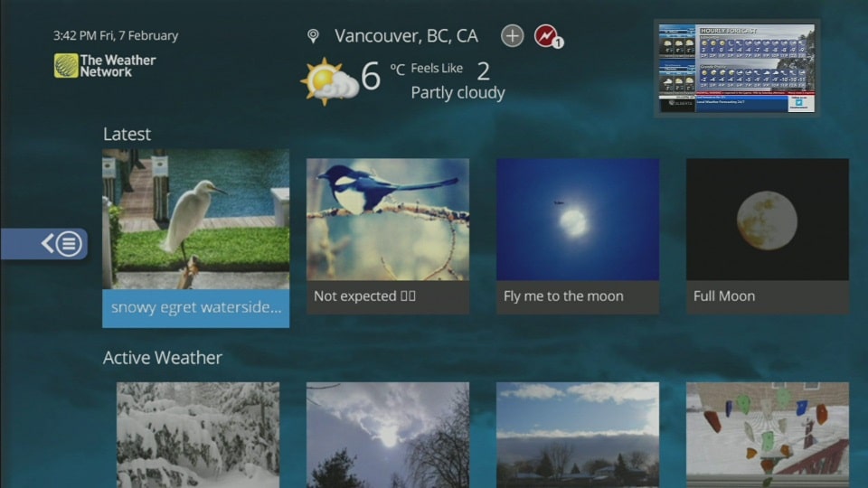Open the 'Not expected' magpie photo

(x=388, y=236)
